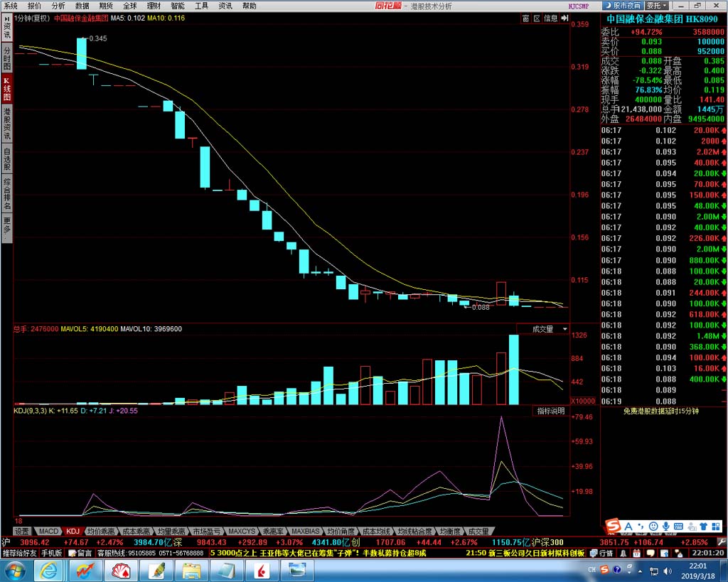728x582 pixels.
Task: Open the 理财 menu
Action: point(154,6)
